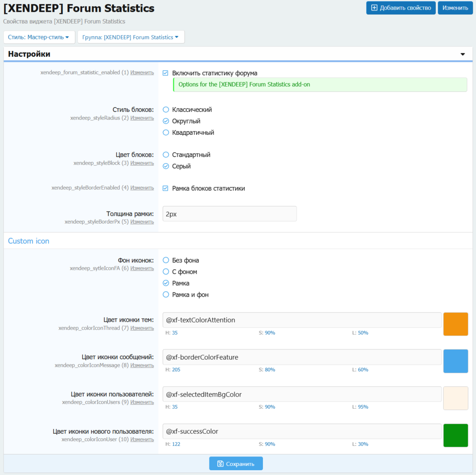
Task: Choose Стандартный block color
Action: (x=166, y=155)
